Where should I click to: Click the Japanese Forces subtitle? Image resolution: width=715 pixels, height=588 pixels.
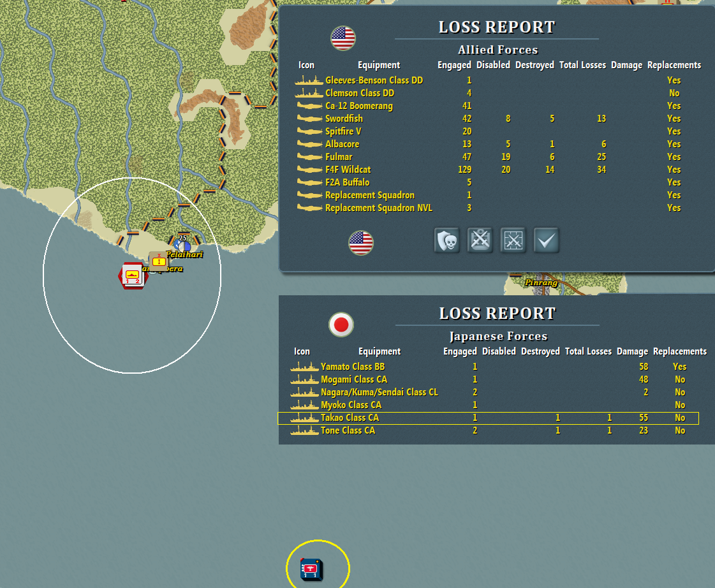point(498,336)
